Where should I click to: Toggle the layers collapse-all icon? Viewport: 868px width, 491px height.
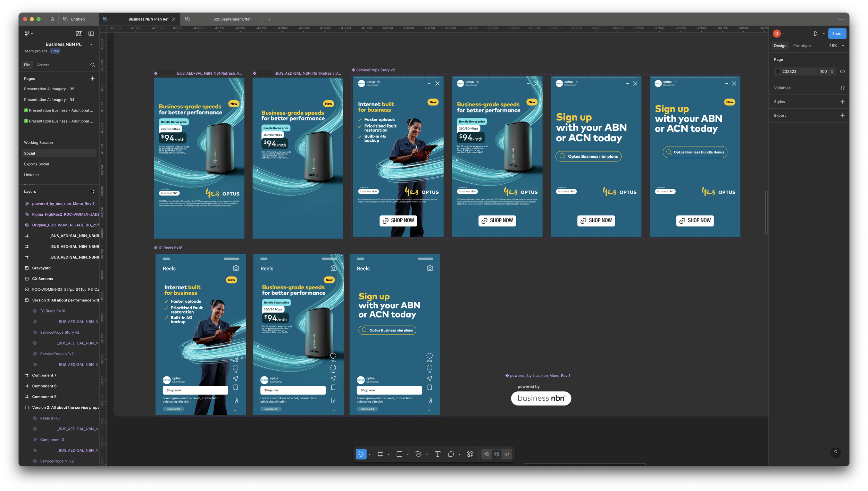click(92, 192)
